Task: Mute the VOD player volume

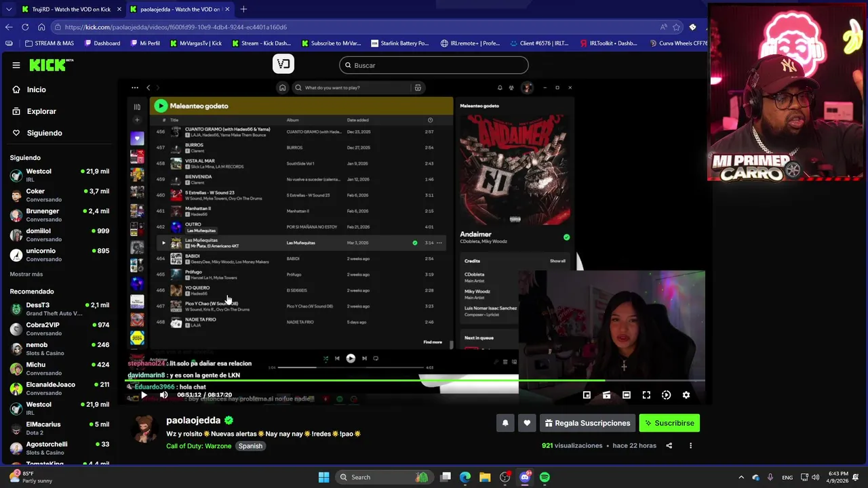Action: [x=163, y=394]
